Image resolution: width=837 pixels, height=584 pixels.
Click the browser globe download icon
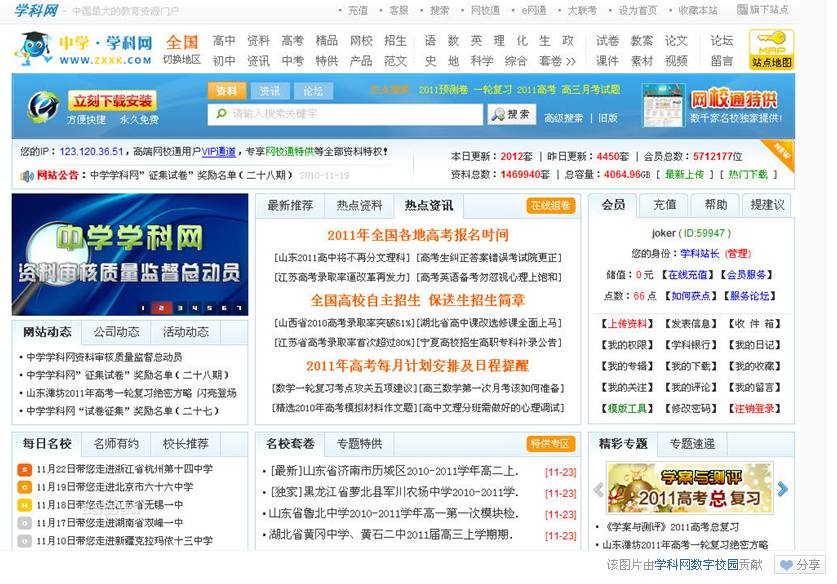pos(43,107)
